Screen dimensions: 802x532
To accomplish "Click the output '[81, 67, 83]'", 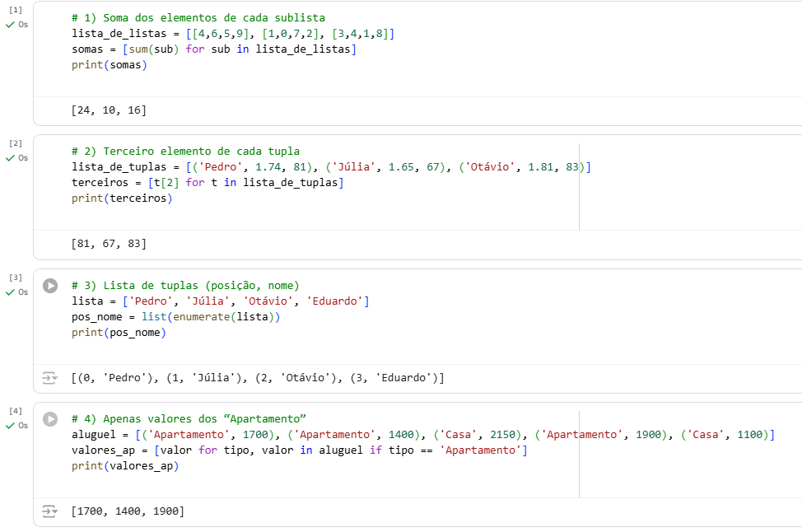I will [109, 244].
